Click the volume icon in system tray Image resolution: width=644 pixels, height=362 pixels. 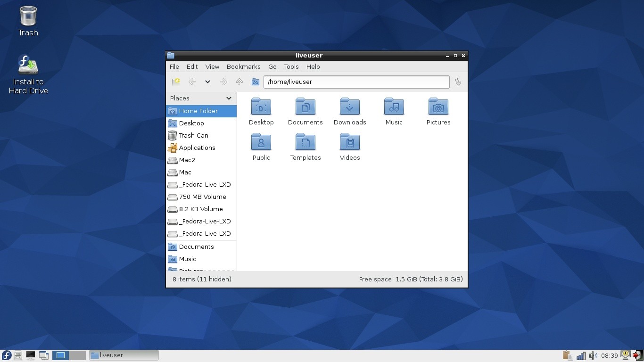pos(593,355)
